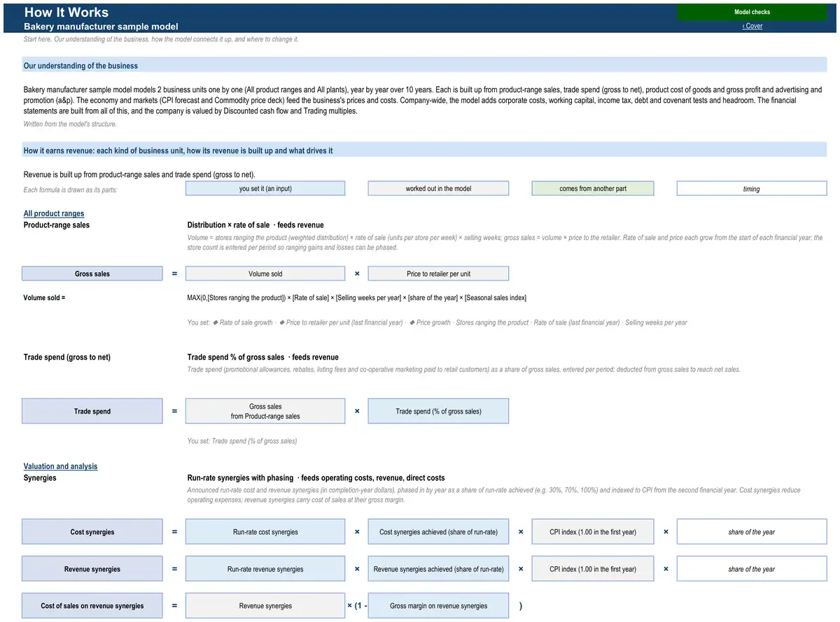Screen dimensions: 840x622
Task: Click the "timing" legend box
Action: (752, 188)
